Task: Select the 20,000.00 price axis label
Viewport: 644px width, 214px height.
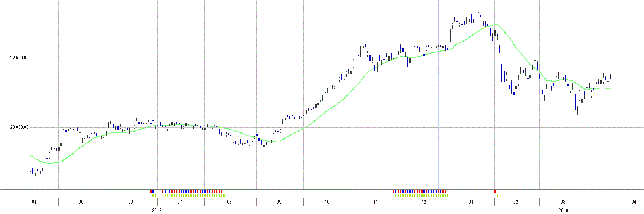Action: coord(19,127)
